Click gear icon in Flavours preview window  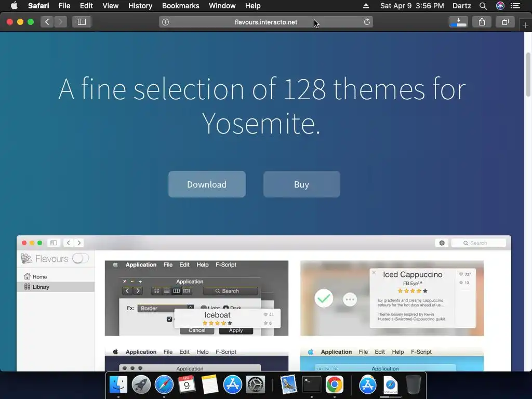[442, 243]
